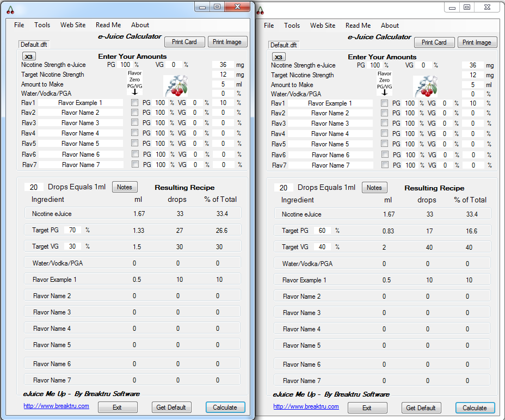Open Tools menu in right window

pos(292,26)
